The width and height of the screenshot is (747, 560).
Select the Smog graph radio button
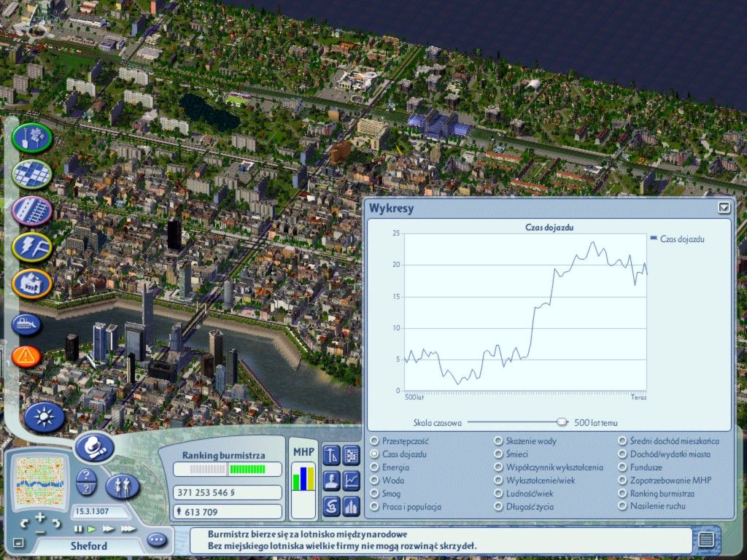tap(374, 494)
